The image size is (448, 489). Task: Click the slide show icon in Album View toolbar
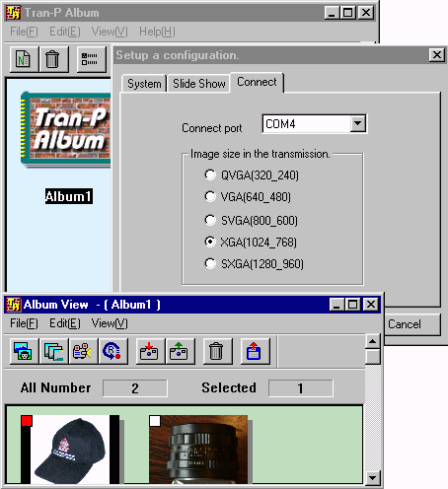53,351
